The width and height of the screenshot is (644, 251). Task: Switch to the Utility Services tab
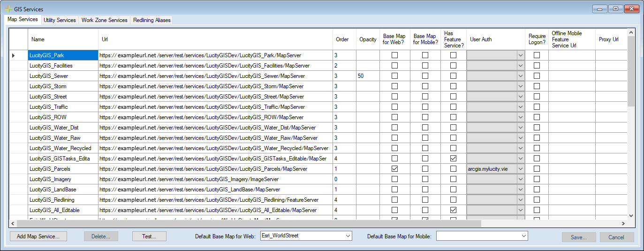pyautogui.click(x=60, y=20)
